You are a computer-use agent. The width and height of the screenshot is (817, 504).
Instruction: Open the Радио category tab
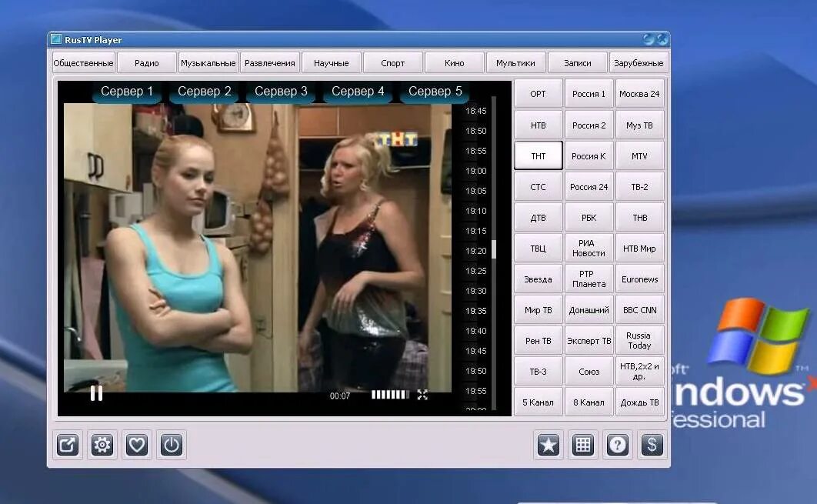pyautogui.click(x=146, y=63)
